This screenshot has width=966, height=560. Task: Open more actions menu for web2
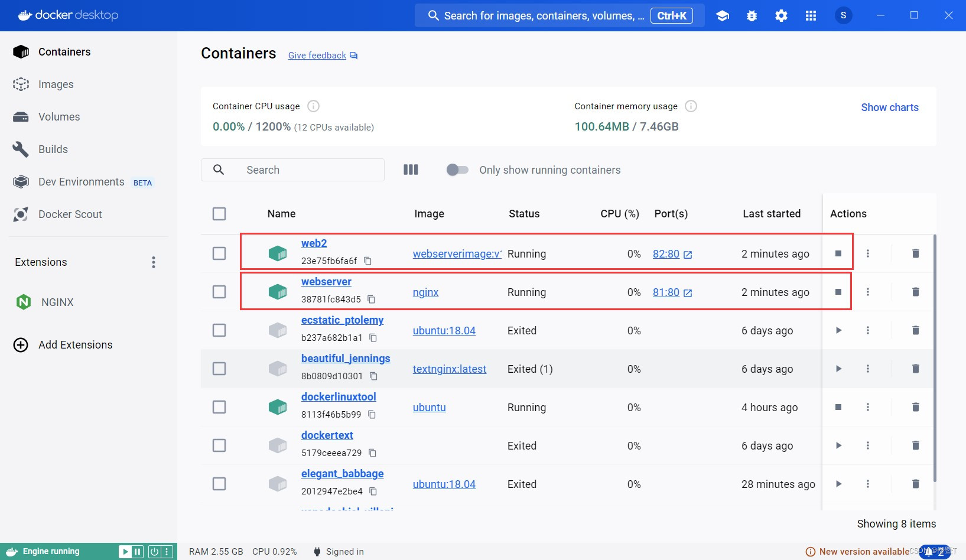point(868,253)
